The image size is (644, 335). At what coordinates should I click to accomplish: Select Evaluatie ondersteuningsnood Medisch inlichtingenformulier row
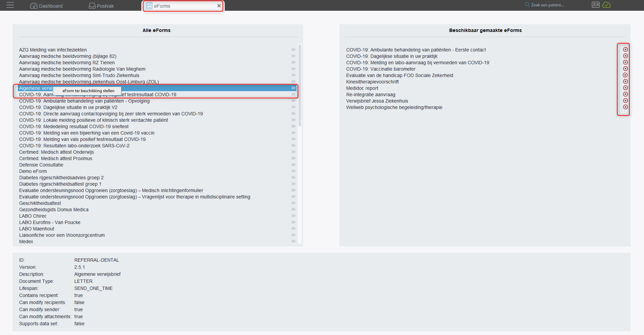[157, 190]
